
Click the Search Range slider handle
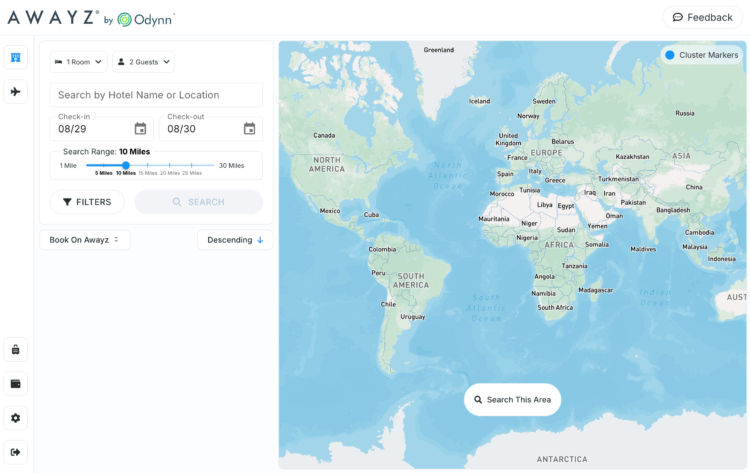(x=126, y=165)
